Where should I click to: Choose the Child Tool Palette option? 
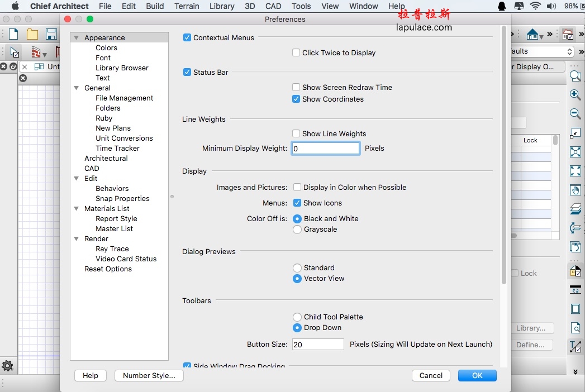(297, 317)
